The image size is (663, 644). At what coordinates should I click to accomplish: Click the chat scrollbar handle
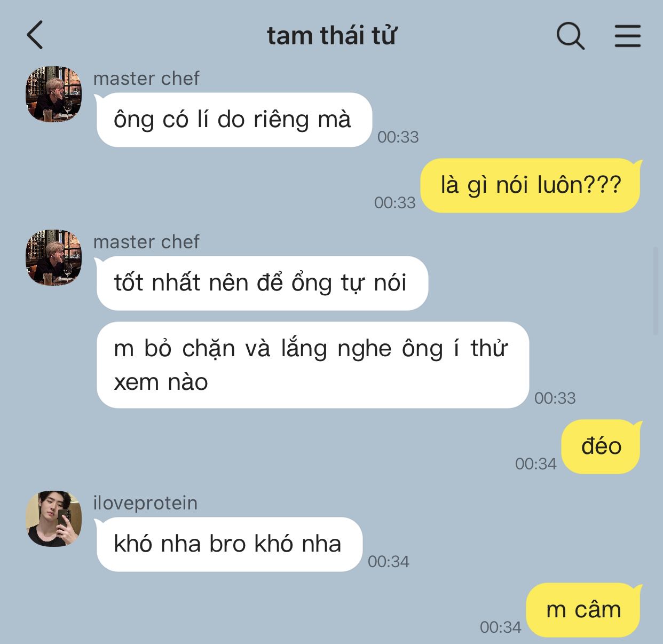pyautogui.click(x=656, y=290)
